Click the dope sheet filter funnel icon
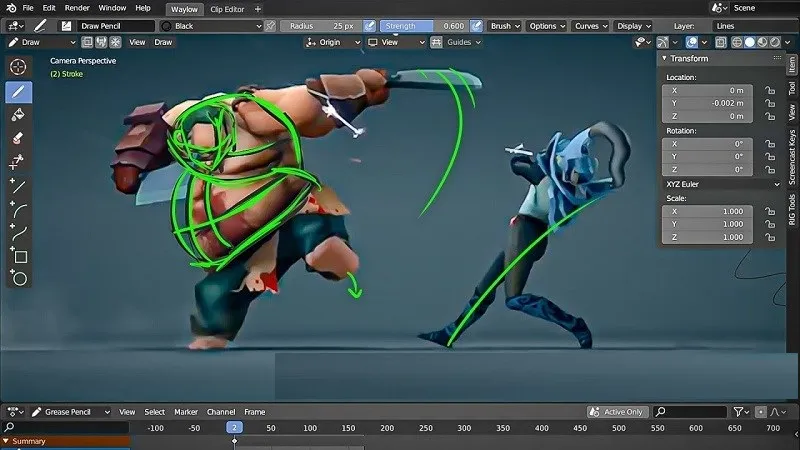This screenshot has width=800, height=450. tap(741, 412)
